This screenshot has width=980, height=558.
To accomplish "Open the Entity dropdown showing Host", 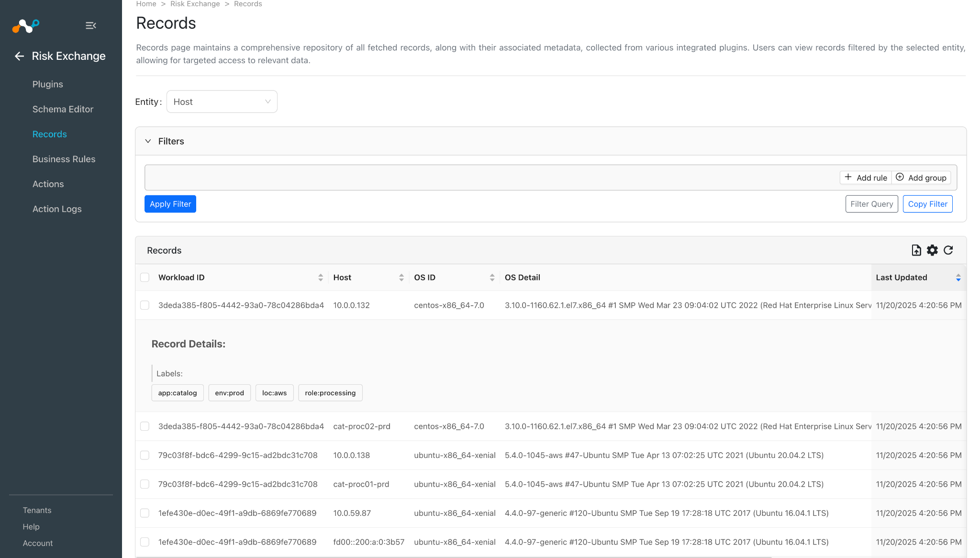I will [x=222, y=102].
